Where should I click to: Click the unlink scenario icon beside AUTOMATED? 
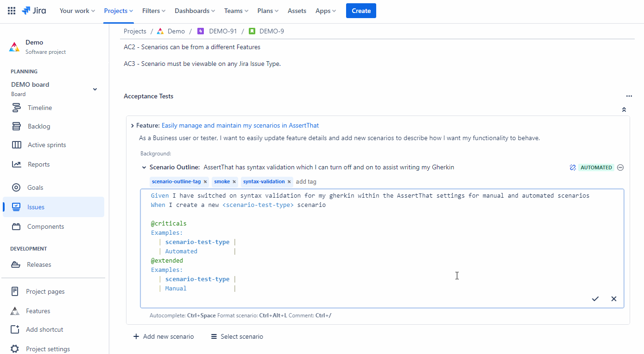(x=573, y=167)
